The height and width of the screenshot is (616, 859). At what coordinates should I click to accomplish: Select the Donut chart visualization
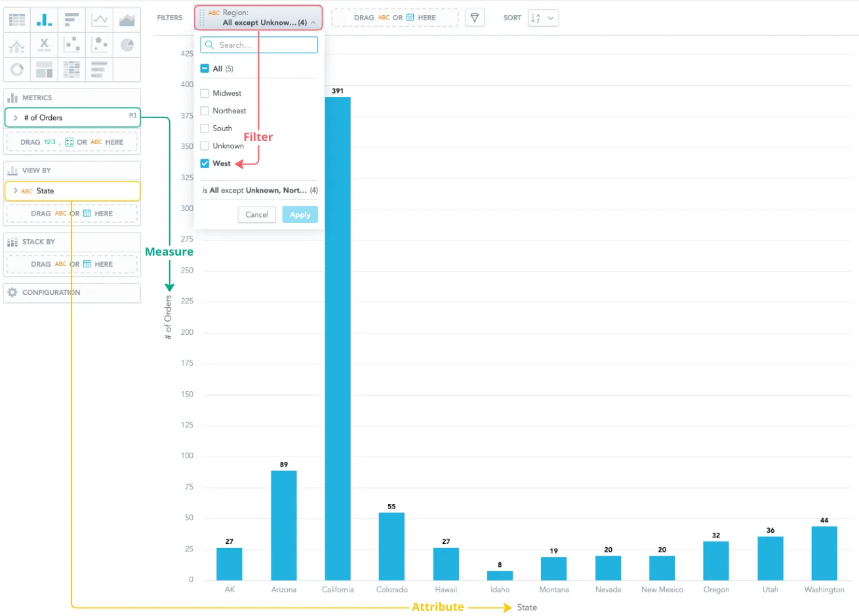17,68
